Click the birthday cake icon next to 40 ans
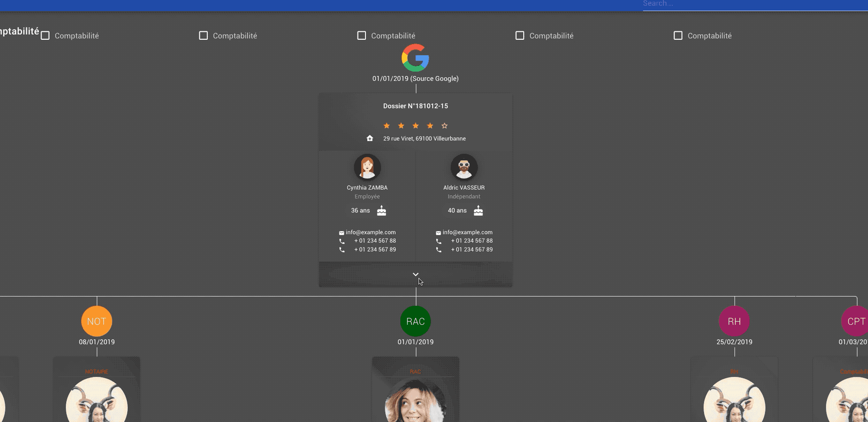This screenshot has width=868, height=422. coord(478,211)
